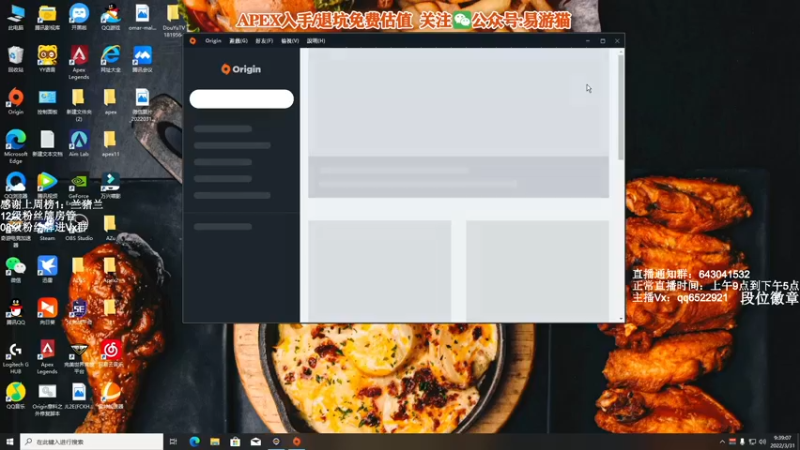Open the Origin menu in the menu bar
The width and height of the screenshot is (800, 450).
pyautogui.click(x=213, y=41)
